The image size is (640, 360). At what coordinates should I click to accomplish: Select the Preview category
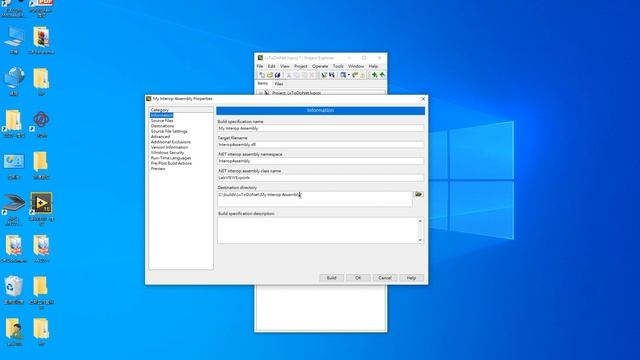[158, 169]
